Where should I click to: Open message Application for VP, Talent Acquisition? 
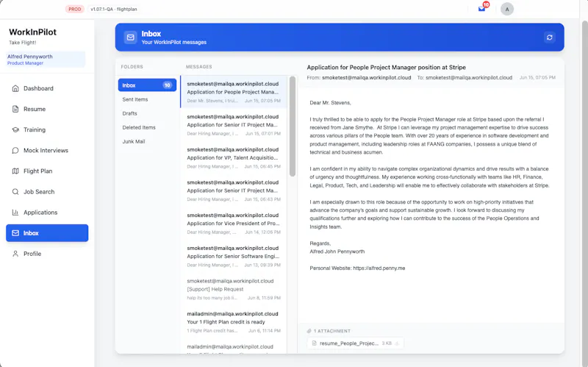pyautogui.click(x=234, y=157)
